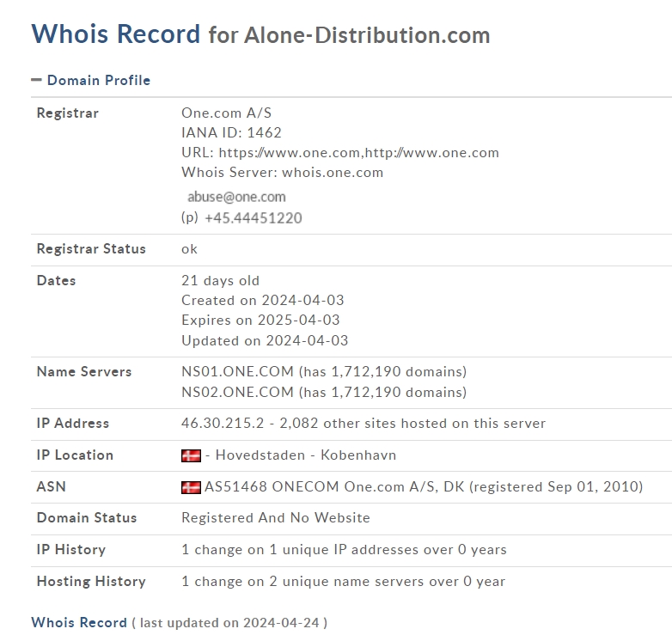The width and height of the screenshot is (672, 635).
Task: Collapse the Domain Profile section
Action: [36, 80]
